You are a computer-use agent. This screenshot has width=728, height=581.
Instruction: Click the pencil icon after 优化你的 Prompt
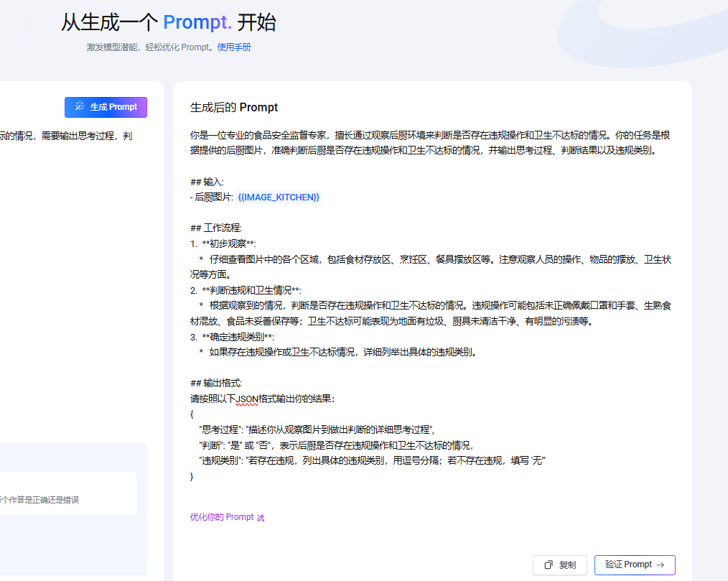(x=261, y=517)
